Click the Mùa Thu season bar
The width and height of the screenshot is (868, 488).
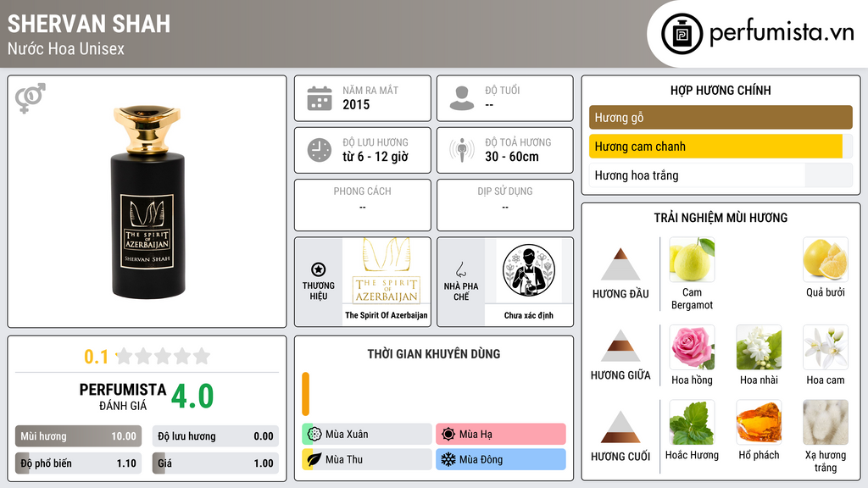point(367,459)
